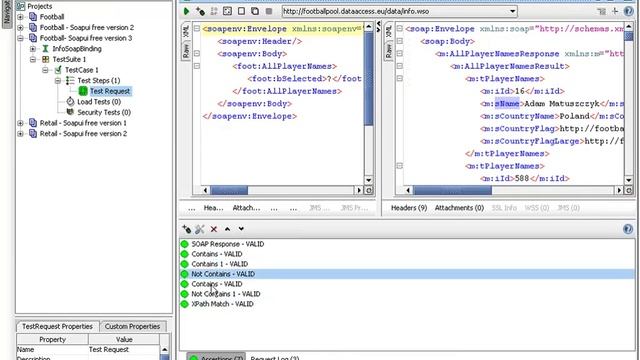The height and width of the screenshot is (360, 640).
Task: Expand the InfoSoapBinding node
Action: [x=33, y=49]
